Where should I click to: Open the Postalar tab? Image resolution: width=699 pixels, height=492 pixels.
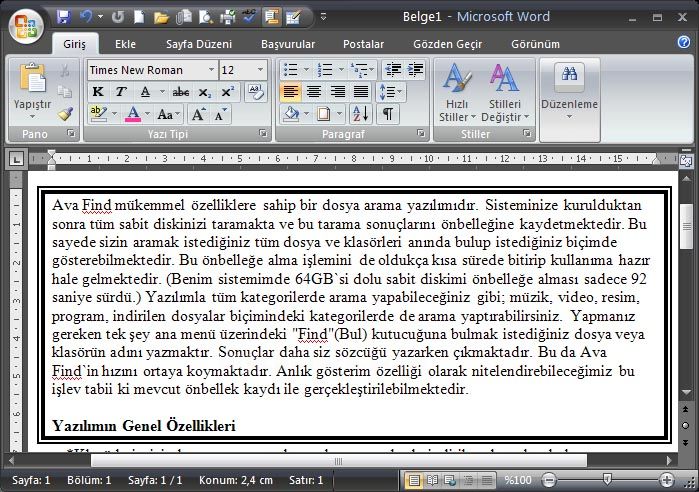click(x=363, y=44)
